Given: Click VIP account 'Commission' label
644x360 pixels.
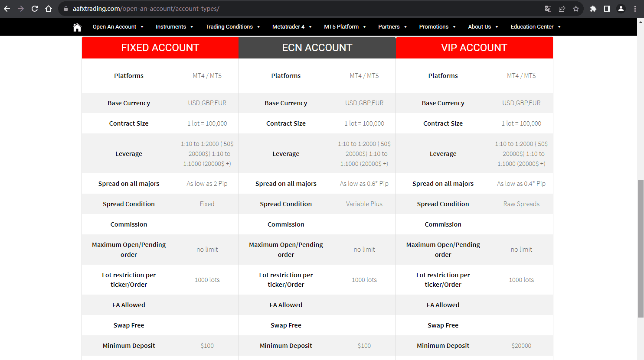Looking at the screenshot, I should click(x=443, y=224).
